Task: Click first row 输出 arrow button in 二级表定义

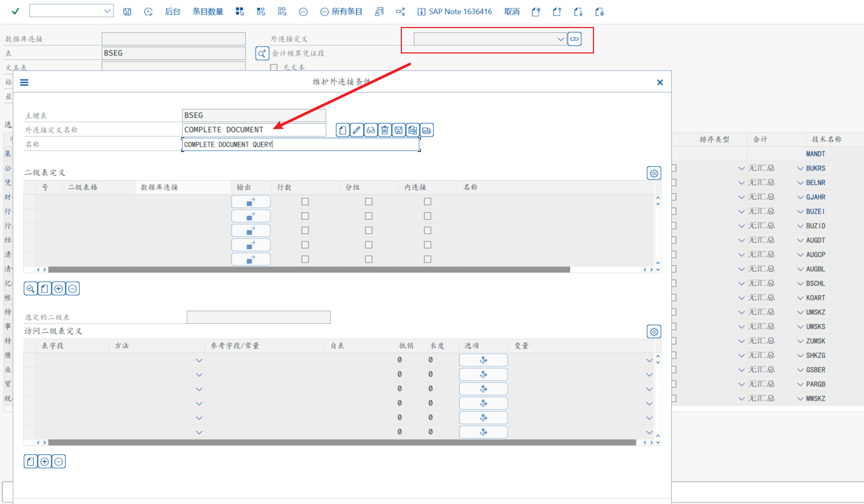Action: click(251, 202)
